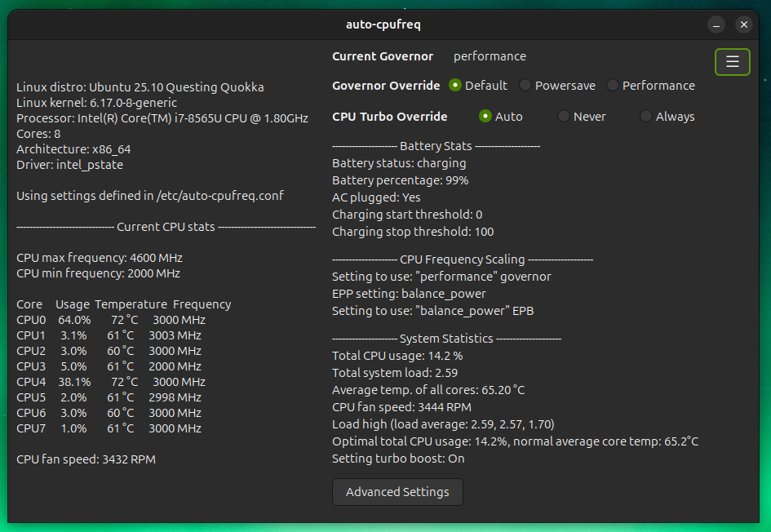Select Powersave governor override

coord(557,86)
